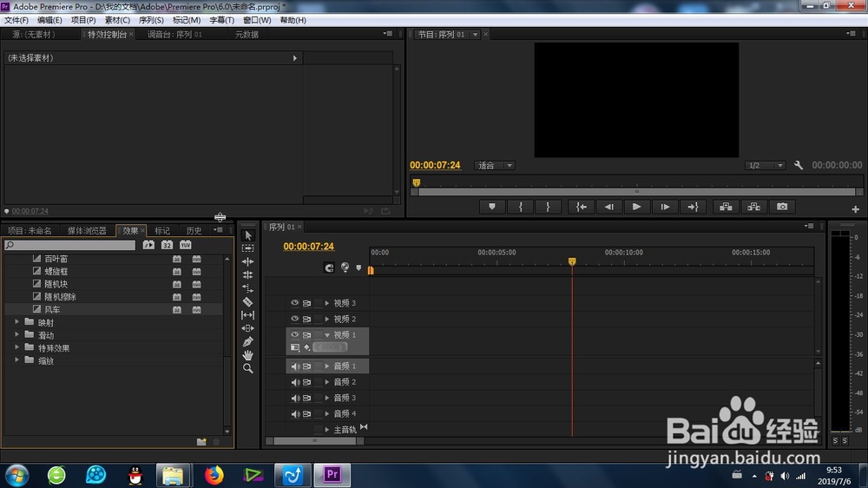Switch to 历史 tab
This screenshot has width=868, height=488.
[194, 230]
